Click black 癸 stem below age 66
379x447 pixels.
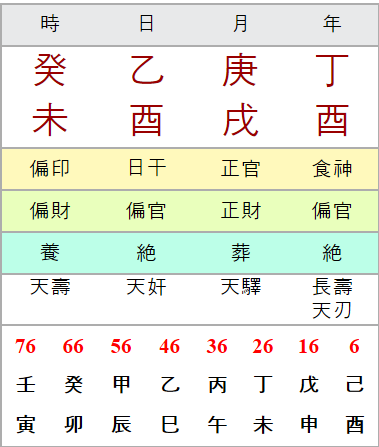(74, 384)
